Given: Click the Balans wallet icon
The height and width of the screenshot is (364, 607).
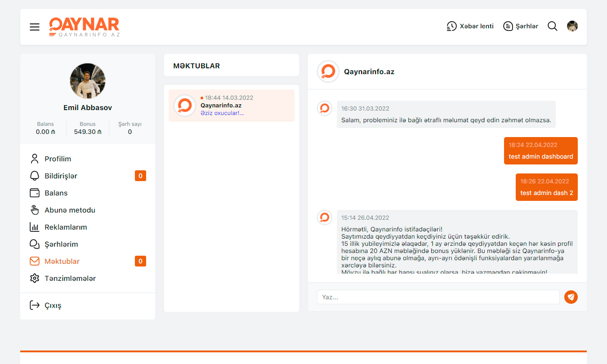Looking at the screenshot, I should tap(35, 193).
